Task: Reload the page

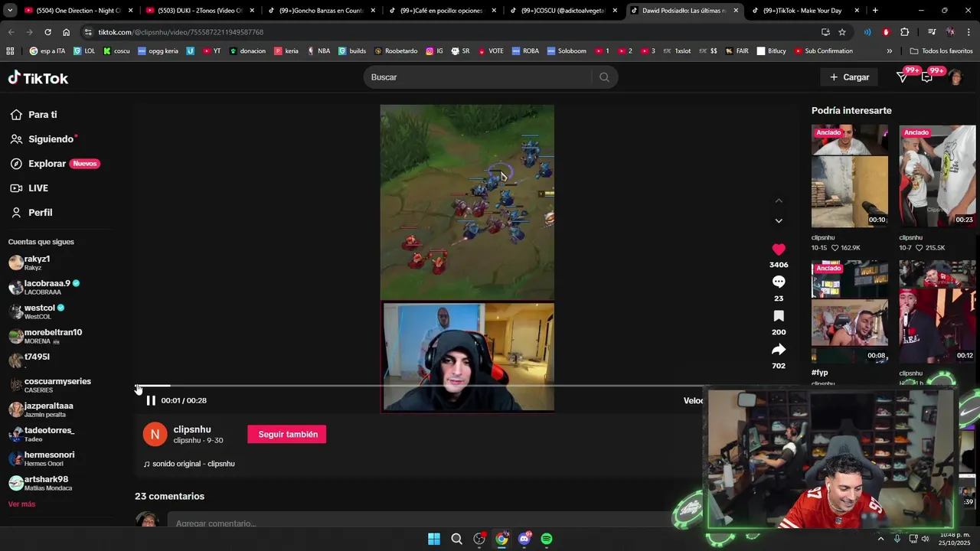Action: [x=47, y=32]
